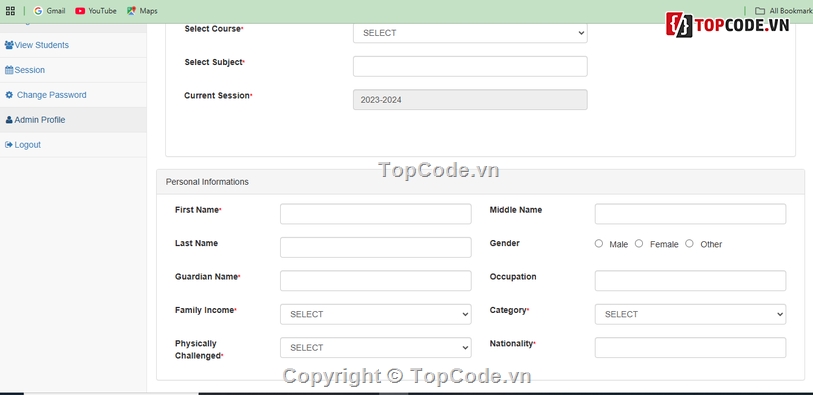The image size is (813, 395).
Task: Focus the Occupation input field
Action: click(690, 280)
